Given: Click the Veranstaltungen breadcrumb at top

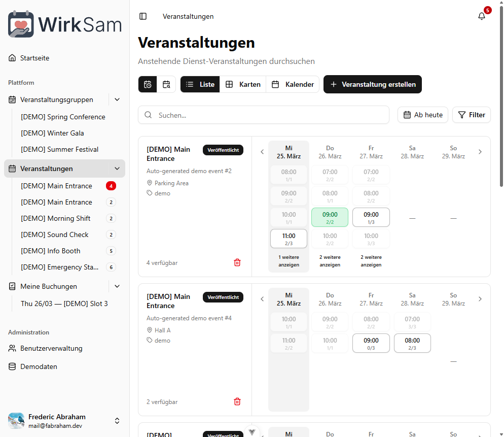Looking at the screenshot, I should 188,16.
